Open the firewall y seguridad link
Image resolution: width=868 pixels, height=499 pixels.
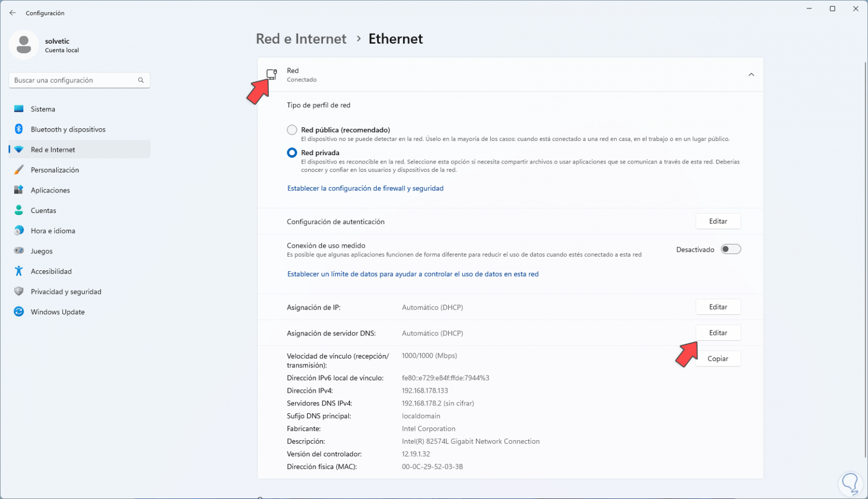(x=365, y=188)
